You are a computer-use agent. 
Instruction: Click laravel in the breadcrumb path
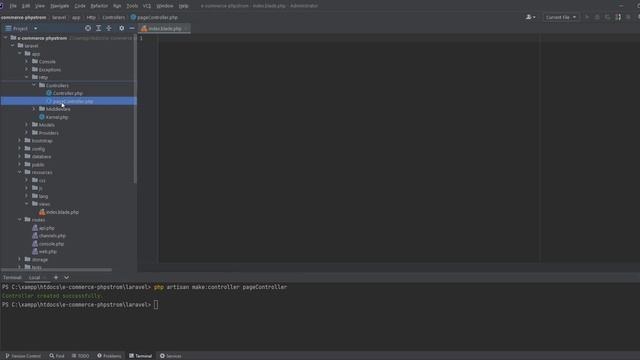coord(59,18)
